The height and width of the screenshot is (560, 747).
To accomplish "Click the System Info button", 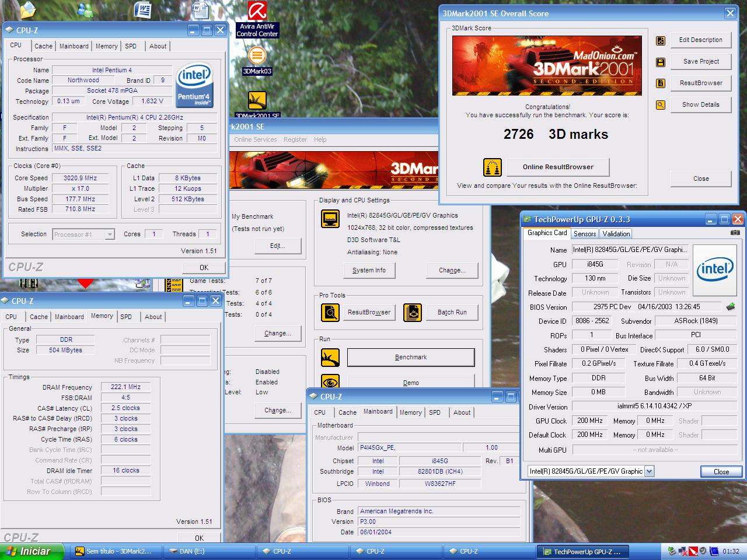I will 369,270.
